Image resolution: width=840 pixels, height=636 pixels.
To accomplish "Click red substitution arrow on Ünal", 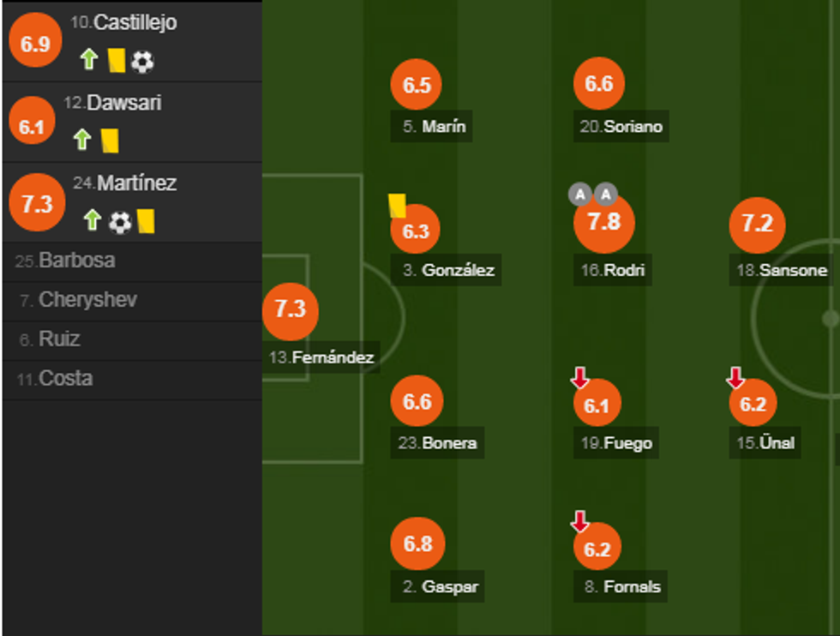I will tap(735, 377).
